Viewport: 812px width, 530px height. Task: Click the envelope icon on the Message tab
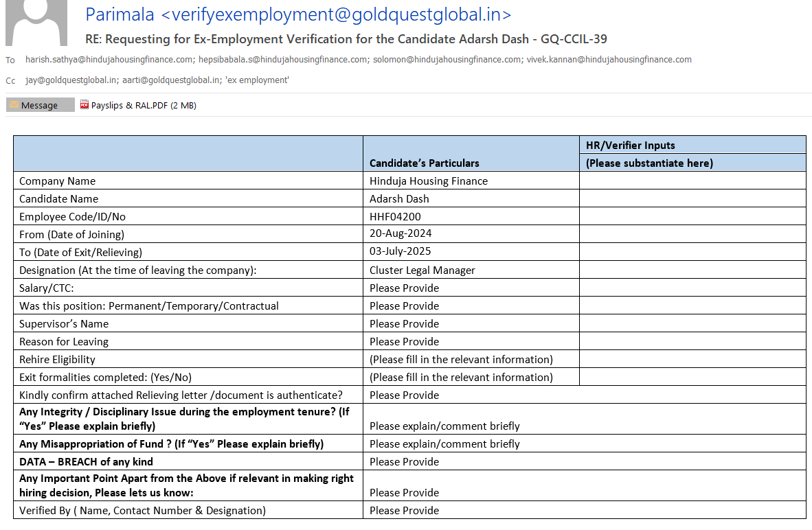click(14, 105)
